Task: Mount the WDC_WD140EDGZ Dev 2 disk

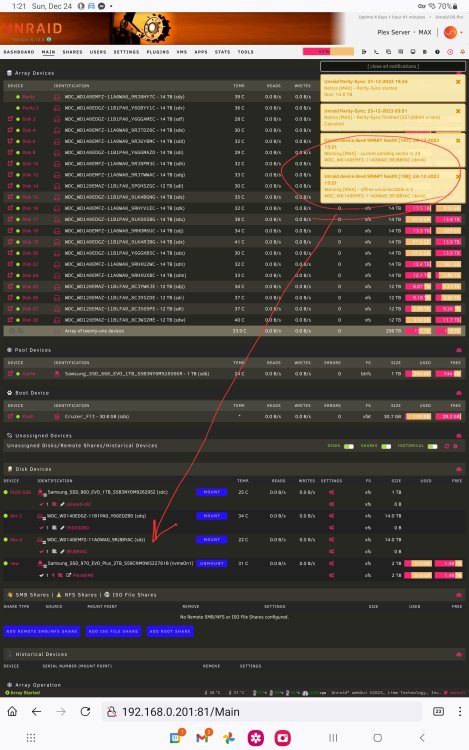Action: point(211,516)
